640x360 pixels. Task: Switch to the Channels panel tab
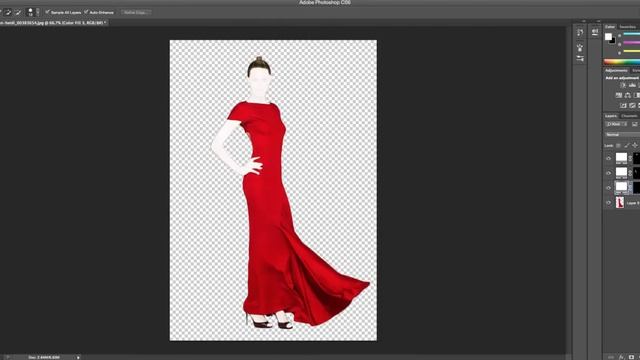630,116
